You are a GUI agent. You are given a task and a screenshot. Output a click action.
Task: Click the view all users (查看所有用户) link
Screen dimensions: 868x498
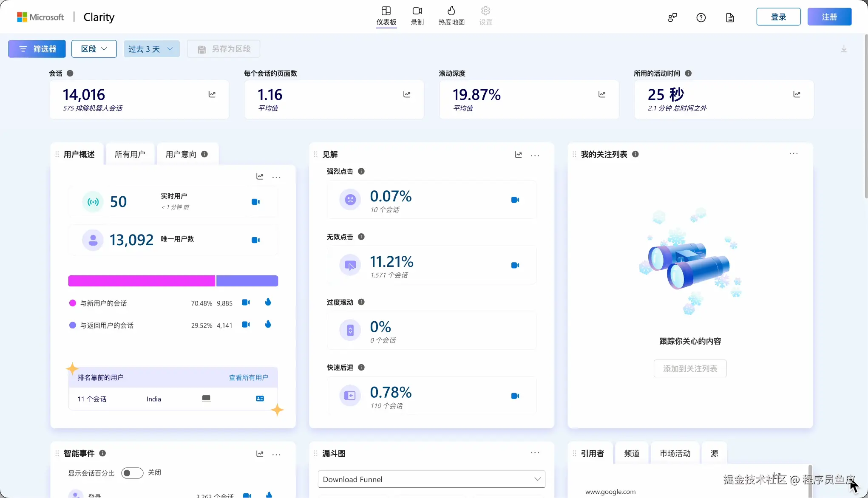tap(248, 377)
